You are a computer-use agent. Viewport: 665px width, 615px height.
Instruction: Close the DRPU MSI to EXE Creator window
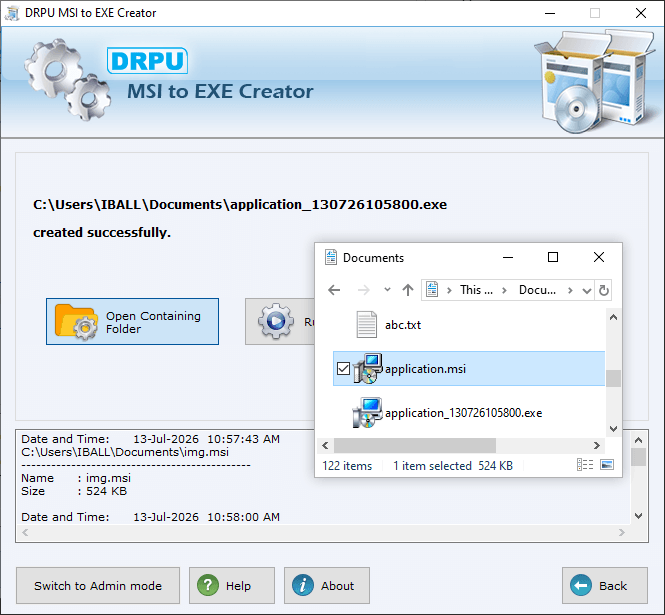coord(641,13)
